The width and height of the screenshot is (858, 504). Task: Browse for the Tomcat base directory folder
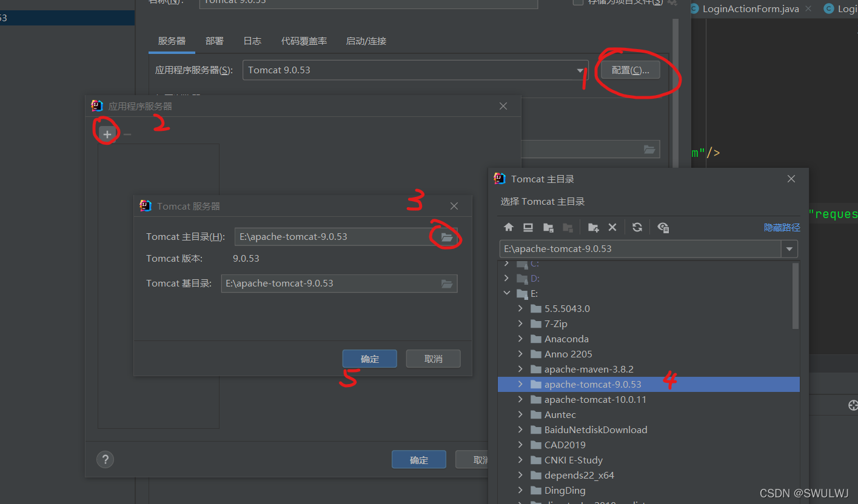447,283
